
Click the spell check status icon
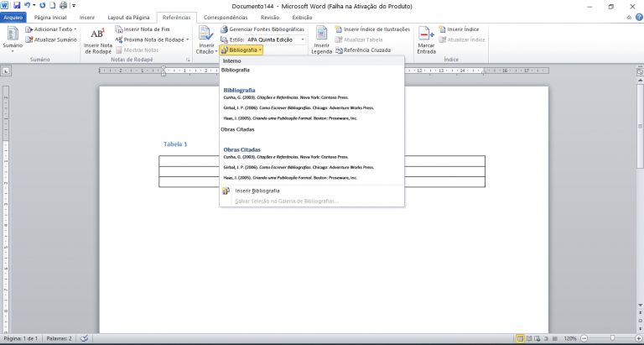point(85,338)
